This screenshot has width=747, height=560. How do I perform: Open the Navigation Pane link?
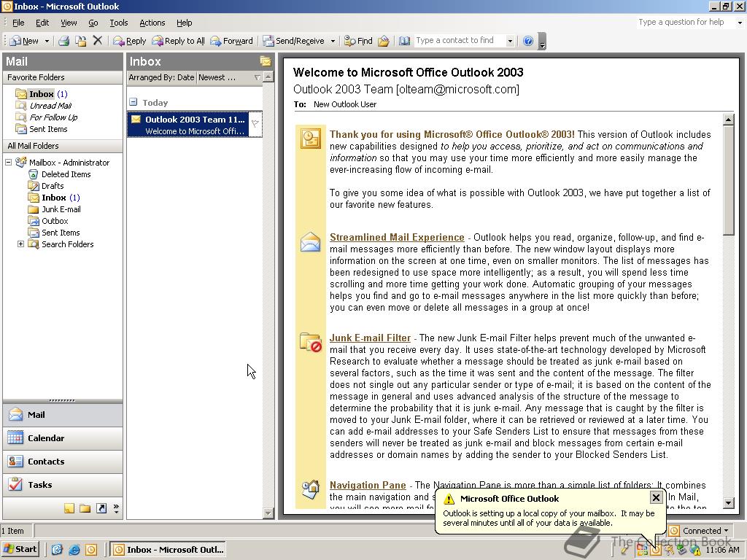pyautogui.click(x=368, y=485)
